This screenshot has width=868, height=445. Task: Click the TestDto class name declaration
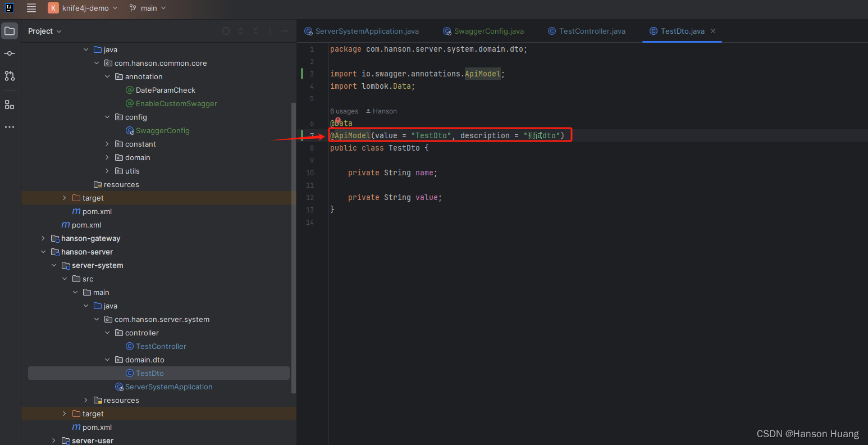404,148
